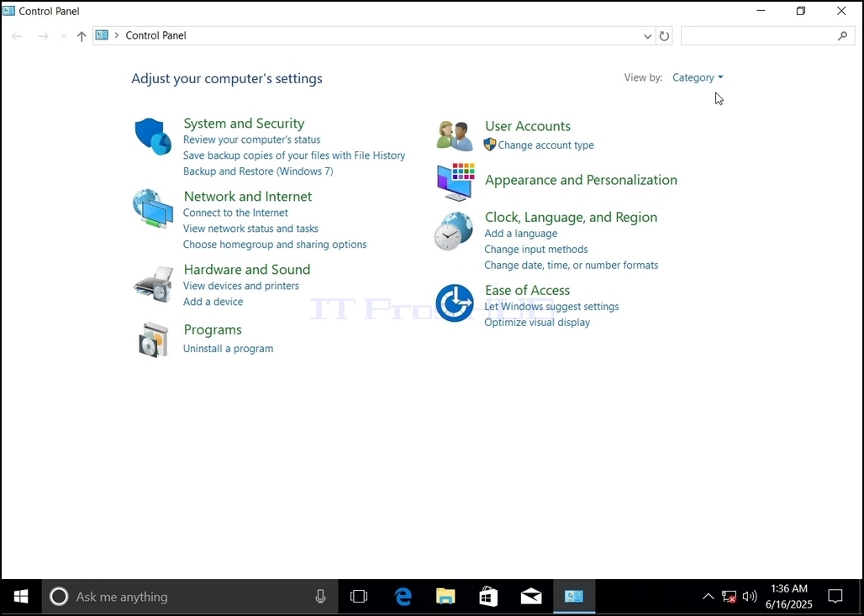Open the System and Security shield icon

[x=153, y=136]
